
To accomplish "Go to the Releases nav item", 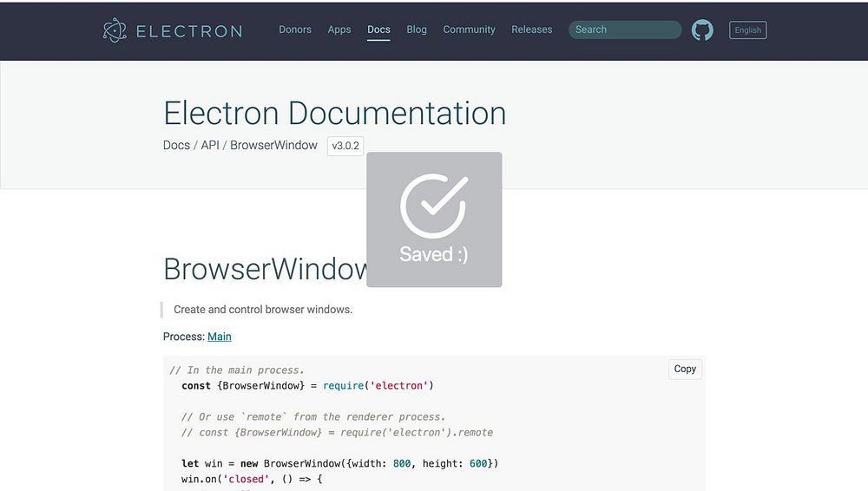I will [531, 29].
